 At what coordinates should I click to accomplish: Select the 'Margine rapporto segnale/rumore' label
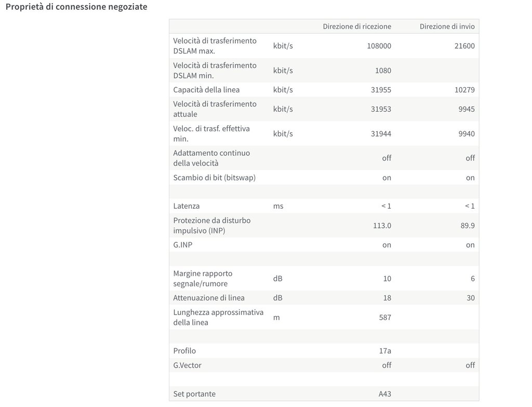[x=203, y=278]
